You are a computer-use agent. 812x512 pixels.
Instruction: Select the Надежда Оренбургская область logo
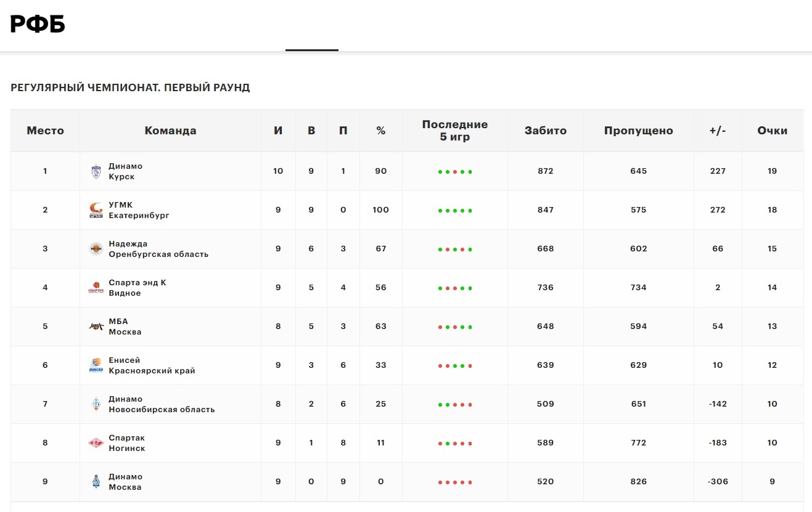click(96, 249)
